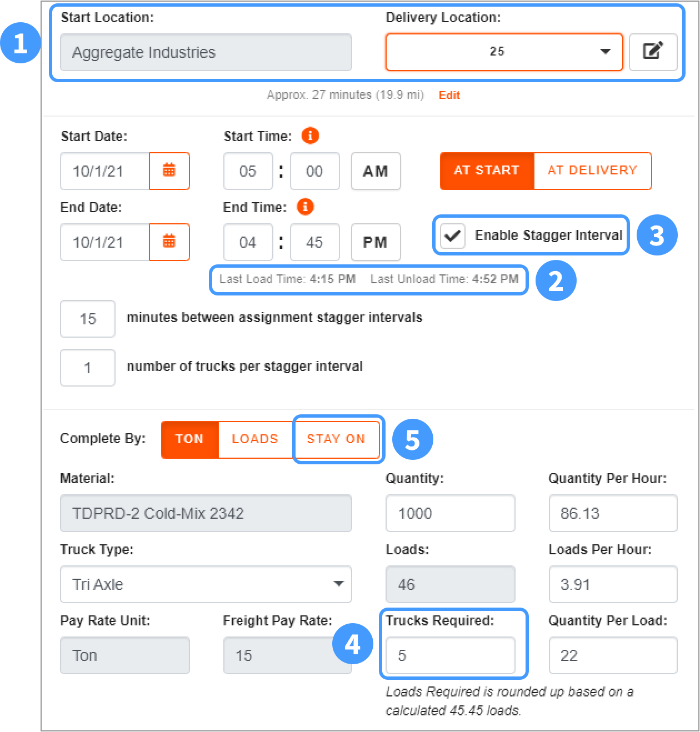Screen dimensions: 700x732
Task: Click the Material field
Action: pos(206,513)
